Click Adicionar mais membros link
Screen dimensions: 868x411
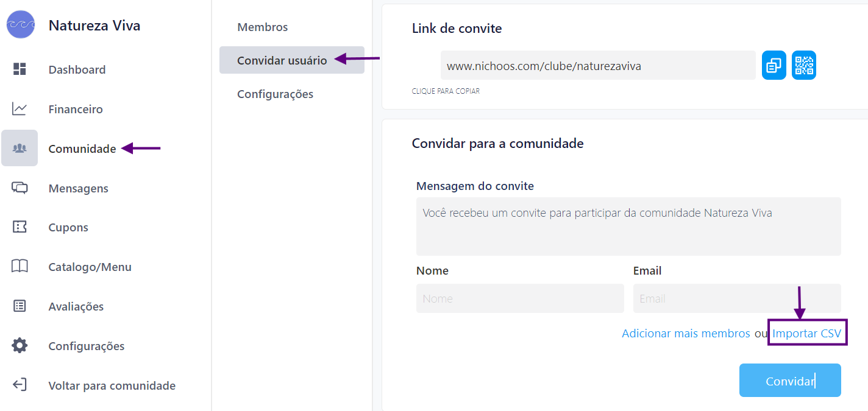click(x=686, y=333)
